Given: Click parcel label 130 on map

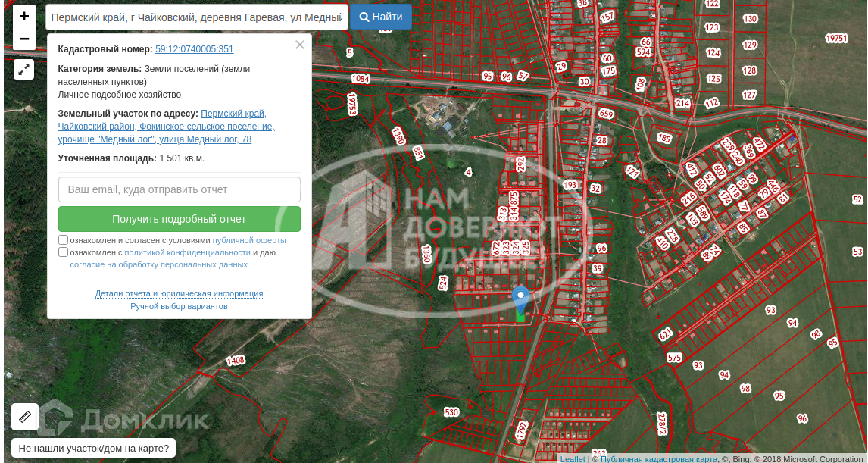Looking at the screenshot, I should [750, 19].
